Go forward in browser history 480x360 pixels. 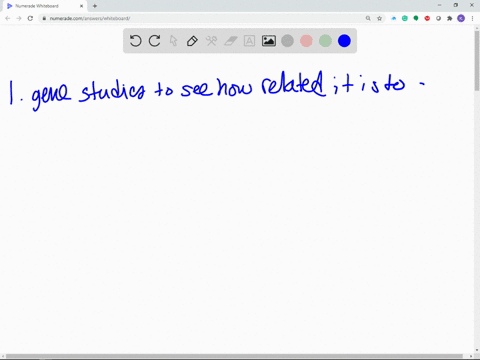click(x=19, y=18)
